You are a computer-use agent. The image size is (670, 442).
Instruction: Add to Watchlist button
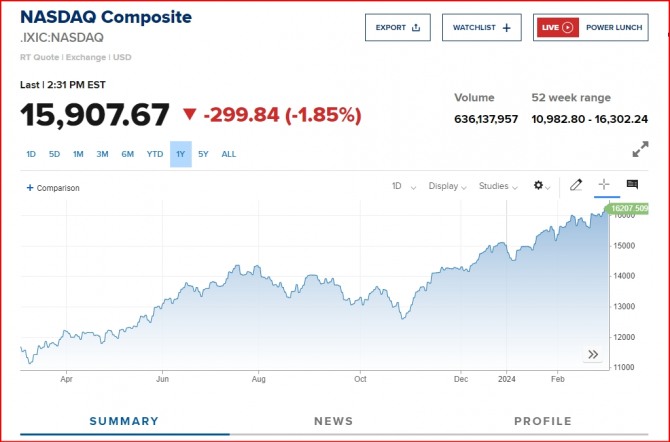(481, 28)
